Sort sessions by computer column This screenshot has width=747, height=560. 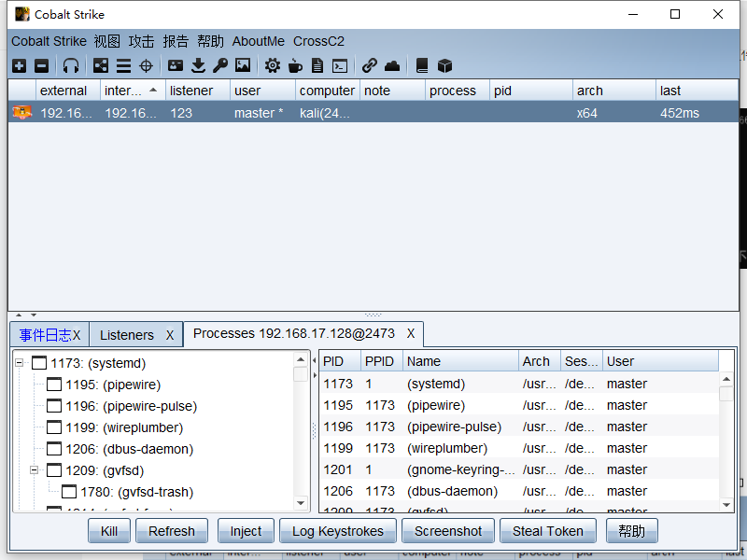click(328, 90)
